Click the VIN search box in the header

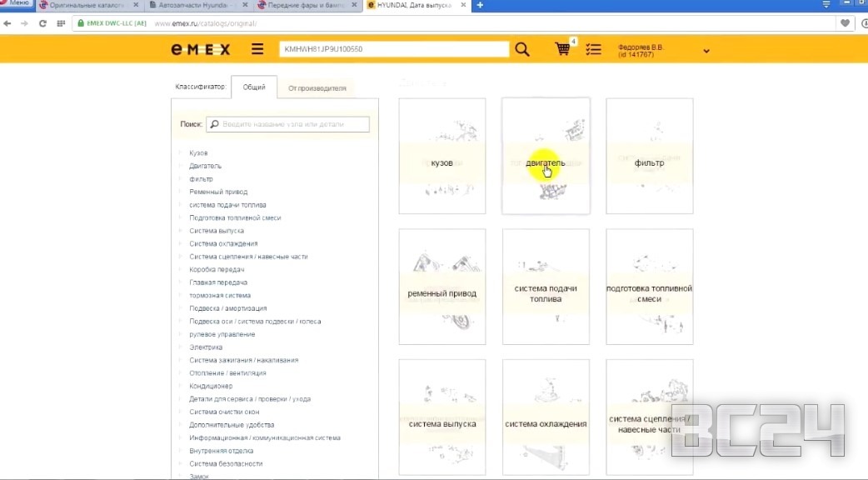[393, 49]
